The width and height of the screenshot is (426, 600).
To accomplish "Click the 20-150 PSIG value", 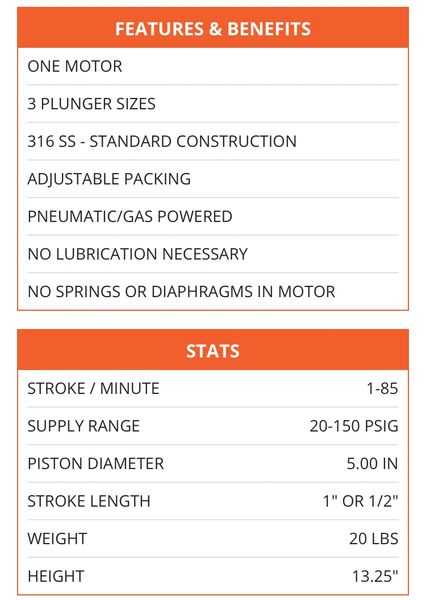I will pyautogui.click(x=354, y=426).
